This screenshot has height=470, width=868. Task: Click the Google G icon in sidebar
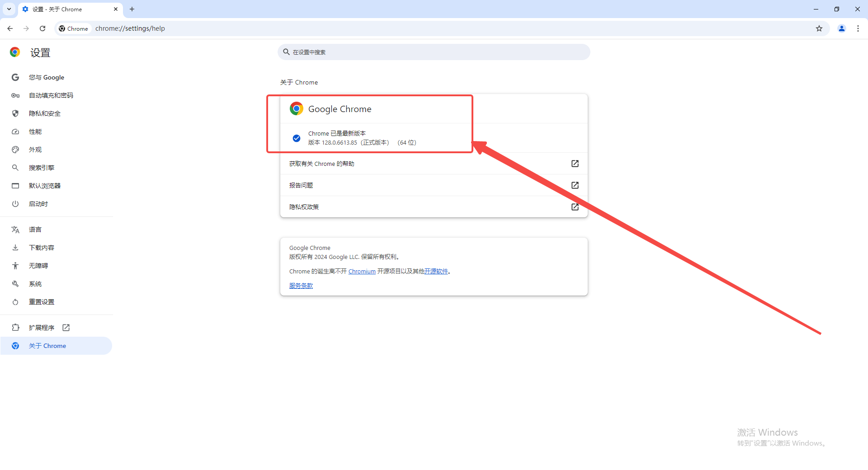point(15,77)
